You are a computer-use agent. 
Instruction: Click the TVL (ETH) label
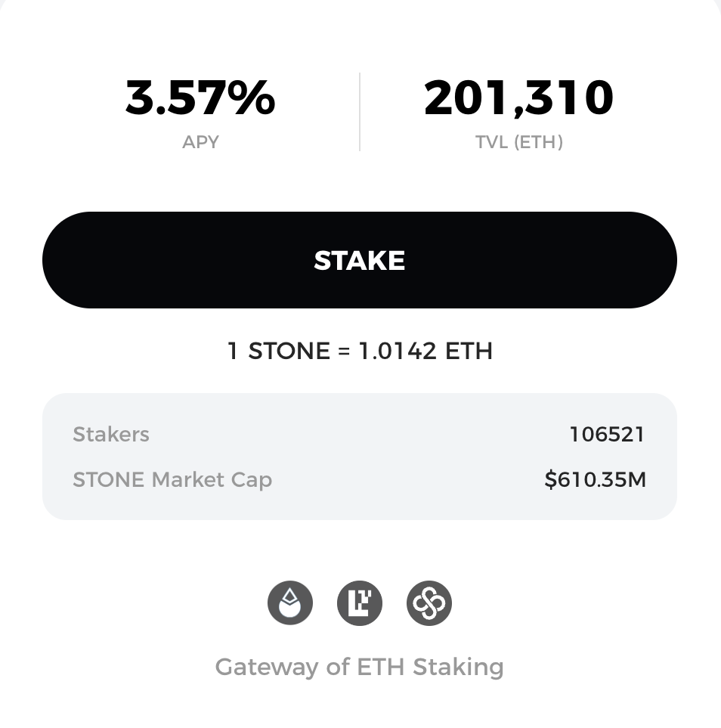520,141
